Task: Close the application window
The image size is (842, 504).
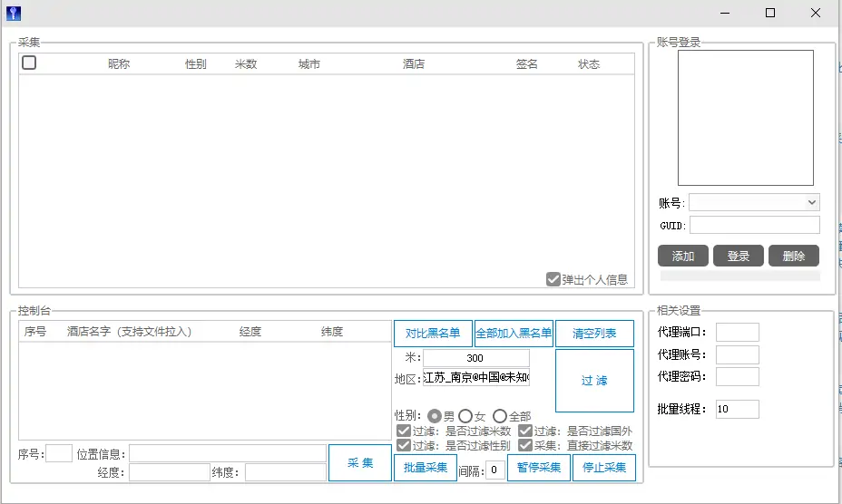Action: (815, 13)
